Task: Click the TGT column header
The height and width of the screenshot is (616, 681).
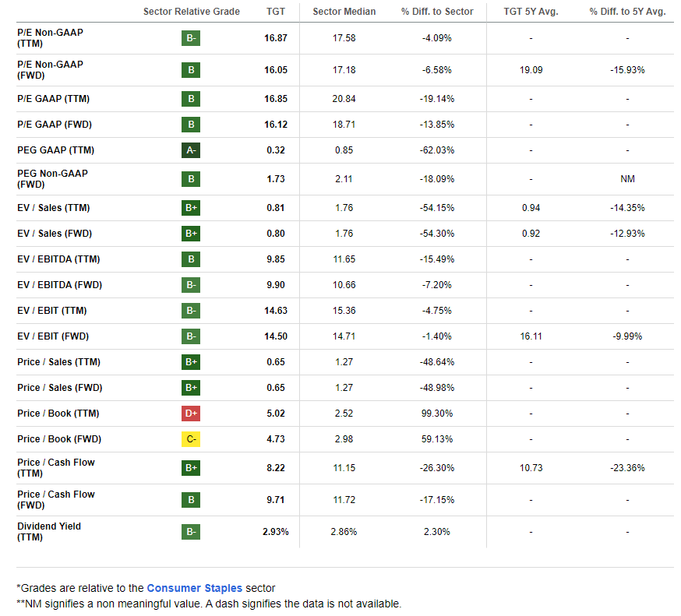Action: (276, 12)
